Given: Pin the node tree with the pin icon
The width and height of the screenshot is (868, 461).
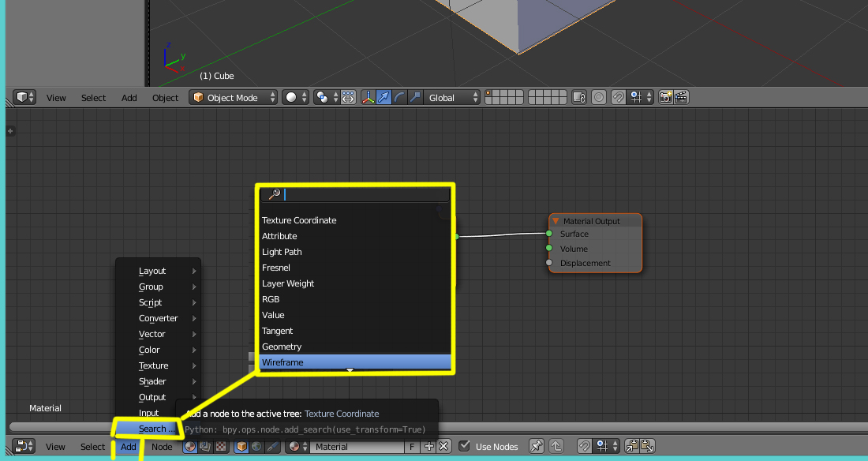Looking at the screenshot, I should (x=536, y=447).
